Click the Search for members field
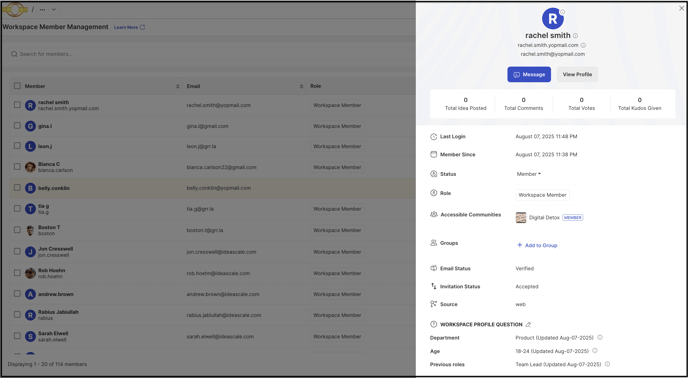 (x=211, y=54)
